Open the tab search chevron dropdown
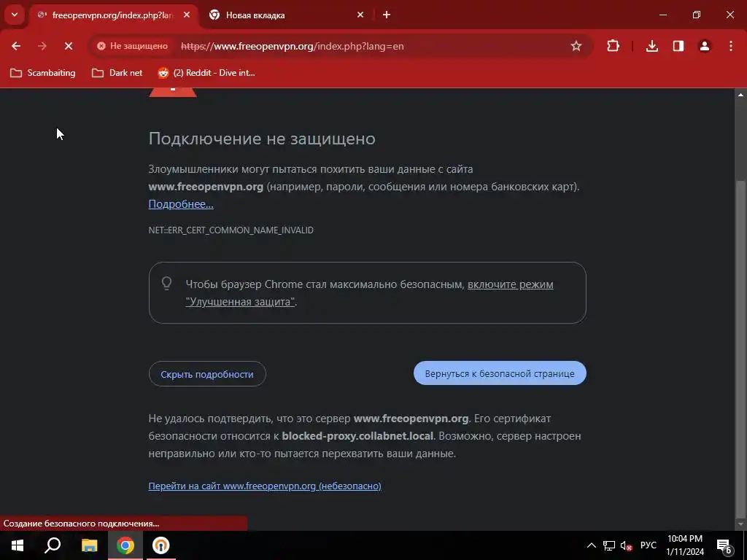This screenshot has width=747, height=560. (15, 15)
